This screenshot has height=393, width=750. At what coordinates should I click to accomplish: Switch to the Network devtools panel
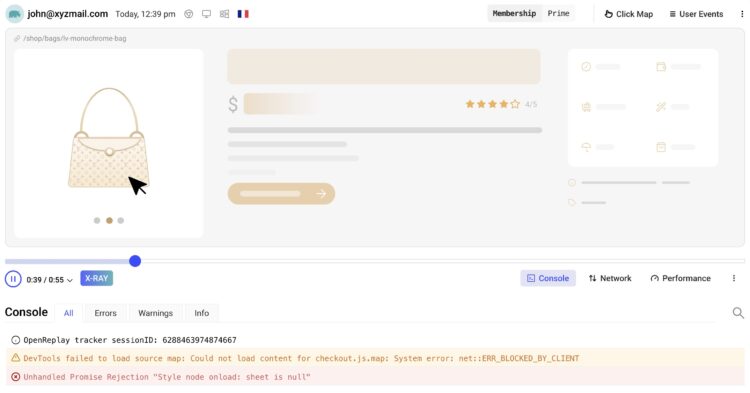(x=610, y=278)
